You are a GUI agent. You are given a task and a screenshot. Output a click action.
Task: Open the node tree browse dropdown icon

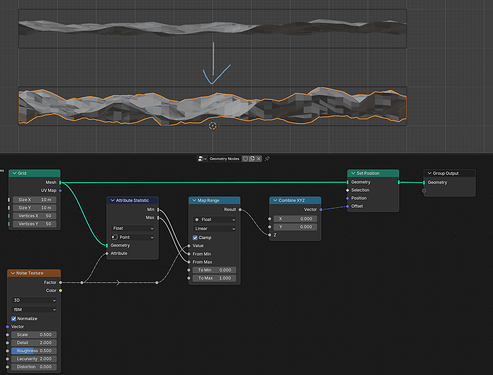202,159
